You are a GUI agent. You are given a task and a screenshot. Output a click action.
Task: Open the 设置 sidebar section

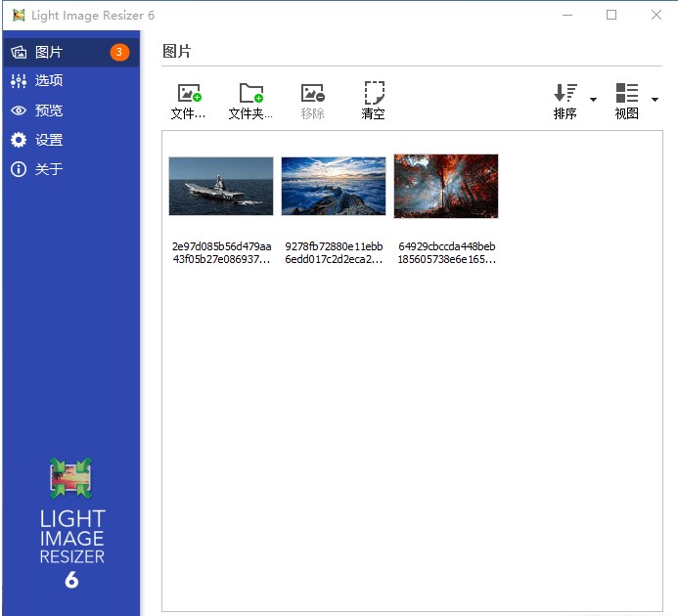click(70, 140)
